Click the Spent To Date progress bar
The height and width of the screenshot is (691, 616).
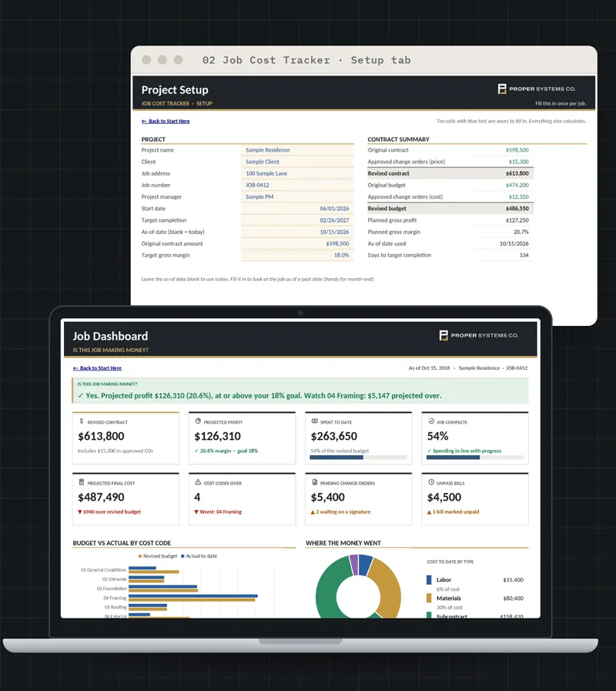(358, 458)
